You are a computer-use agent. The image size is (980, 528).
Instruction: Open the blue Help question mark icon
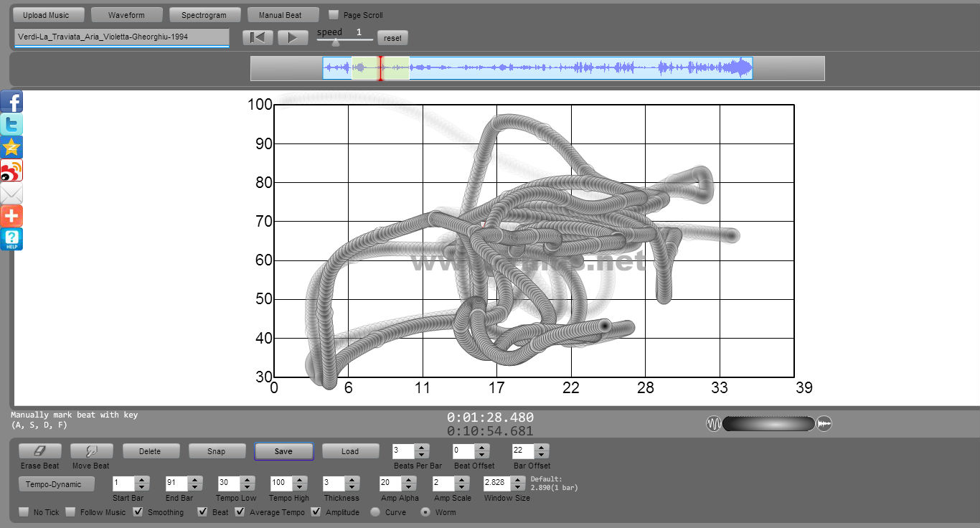point(11,239)
